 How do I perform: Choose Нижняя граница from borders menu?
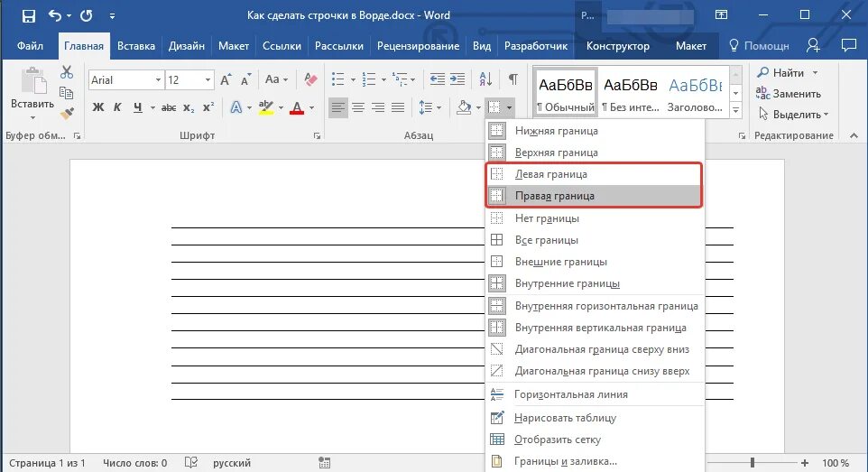596,131
